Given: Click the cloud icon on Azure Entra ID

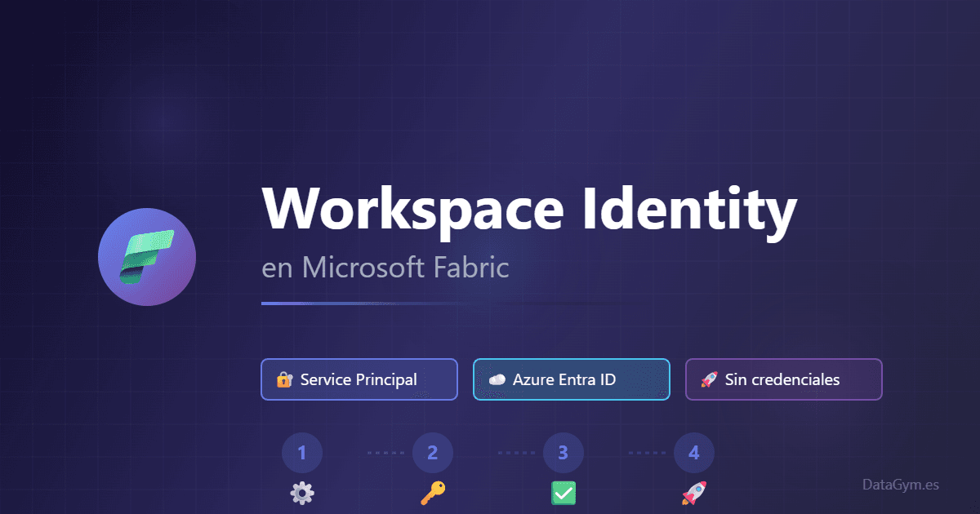Looking at the screenshot, I should 498,379.
